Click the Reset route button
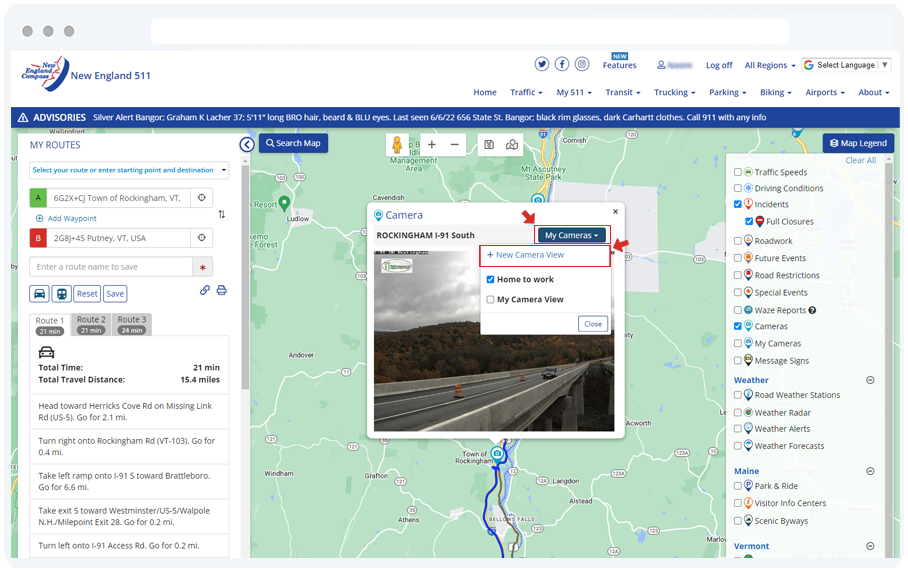Screen dimensions: 908x581 87,294
